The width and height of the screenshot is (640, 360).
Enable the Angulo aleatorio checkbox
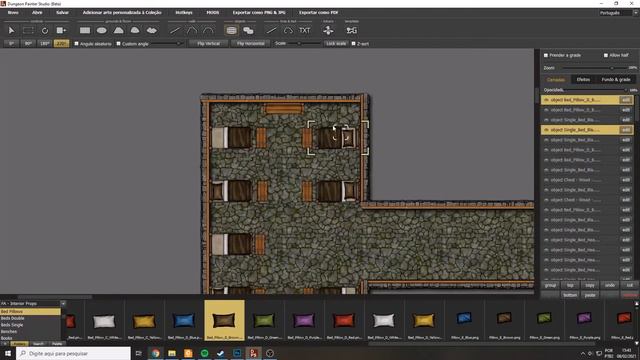[76, 44]
